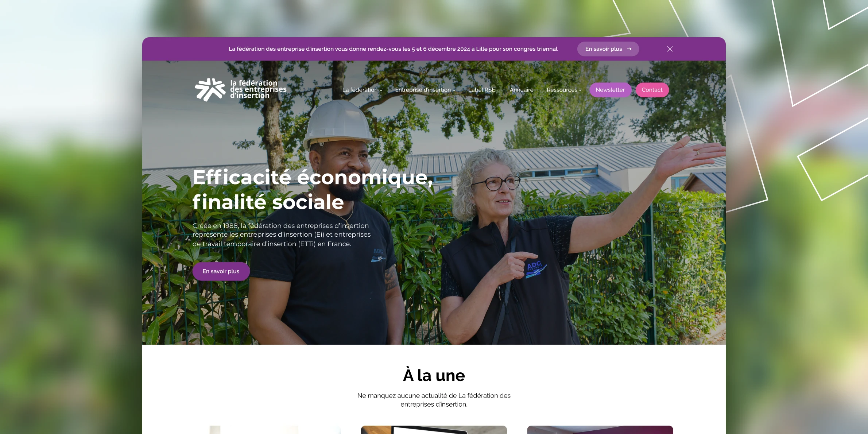Click banner En savoir plus button

608,49
